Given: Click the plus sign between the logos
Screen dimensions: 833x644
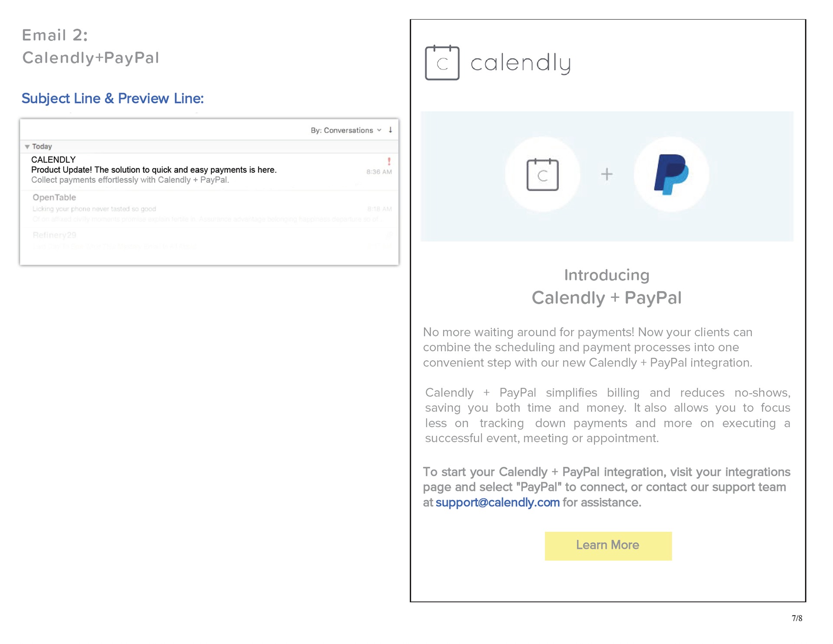Looking at the screenshot, I should (x=607, y=174).
